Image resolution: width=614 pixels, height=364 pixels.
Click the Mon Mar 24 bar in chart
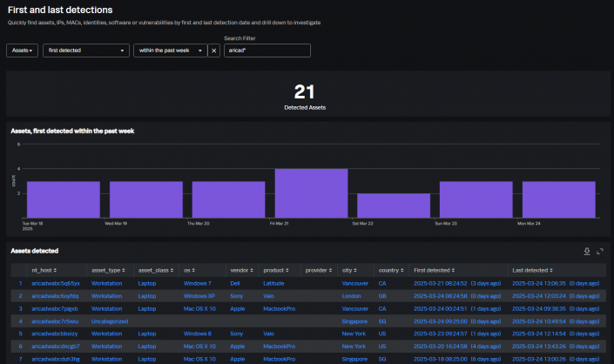click(x=559, y=199)
